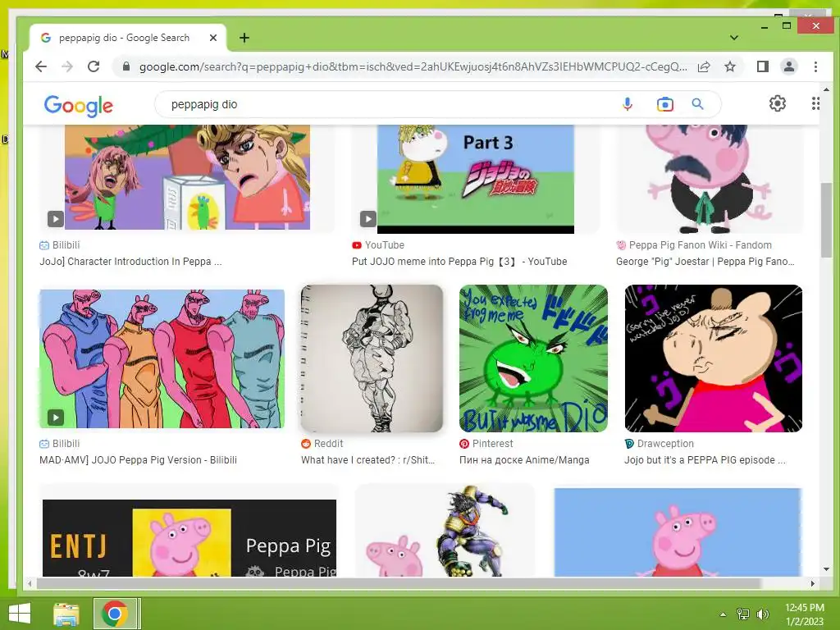
Task: Open Chrome side panel
Action: [x=762, y=66]
